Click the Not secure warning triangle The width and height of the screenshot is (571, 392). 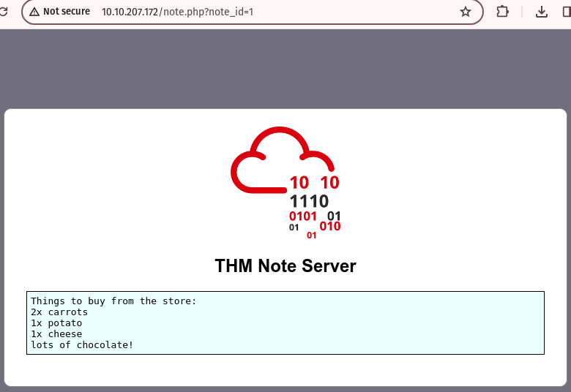click(x=34, y=12)
